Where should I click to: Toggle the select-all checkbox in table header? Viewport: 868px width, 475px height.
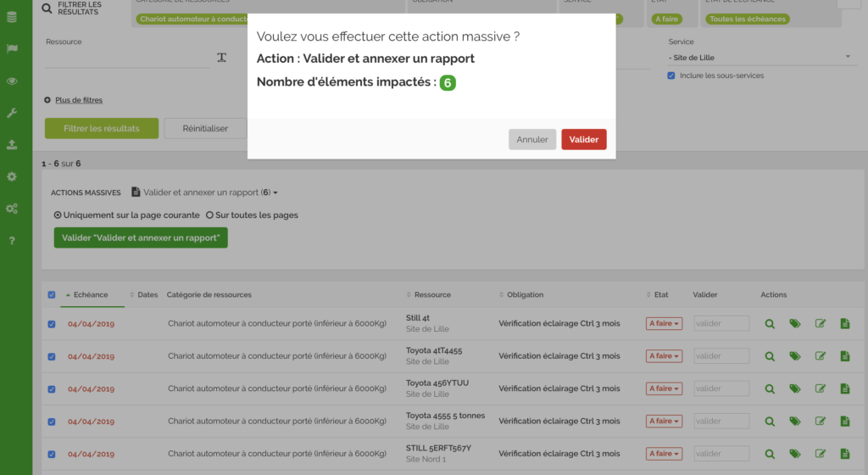pyautogui.click(x=52, y=295)
